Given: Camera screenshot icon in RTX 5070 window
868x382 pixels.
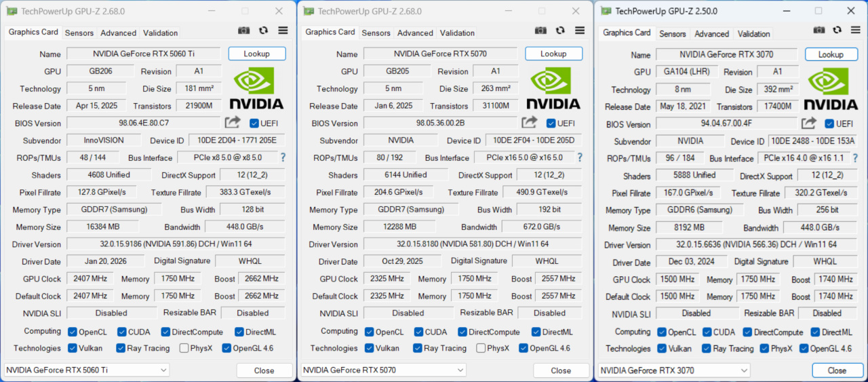Looking at the screenshot, I should coord(540,31).
